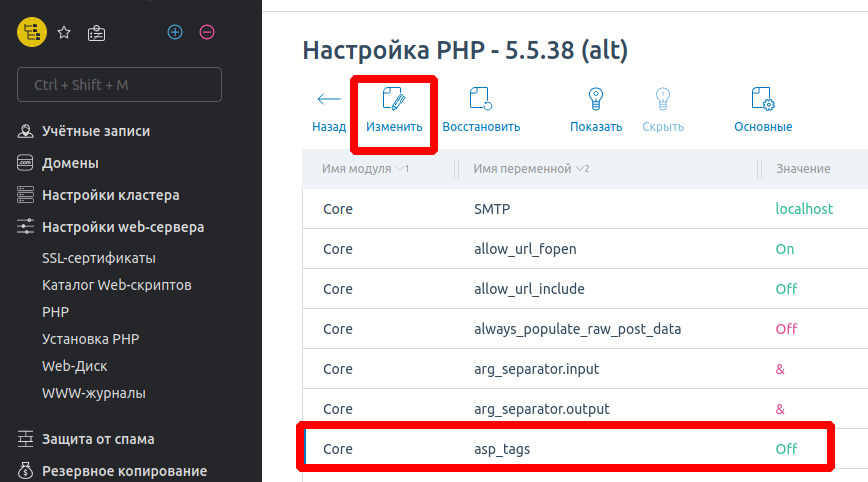
Task: Open the briefcase icon in sidebar header
Action: tap(96, 33)
